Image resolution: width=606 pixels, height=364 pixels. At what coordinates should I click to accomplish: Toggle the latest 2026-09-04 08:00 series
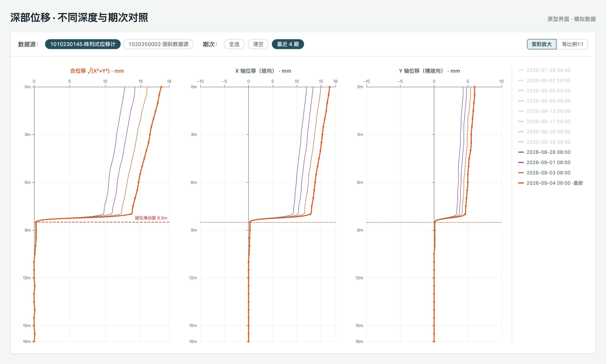pos(550,183)
